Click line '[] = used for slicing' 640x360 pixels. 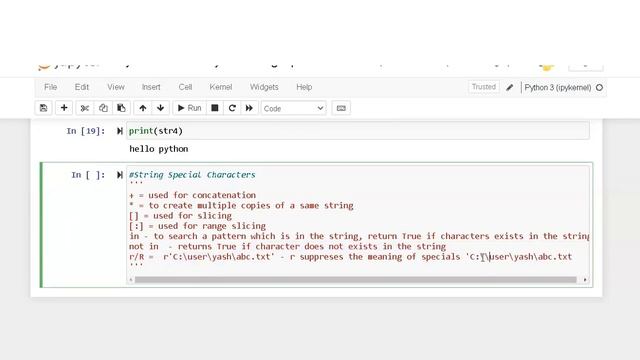point(180,216)
